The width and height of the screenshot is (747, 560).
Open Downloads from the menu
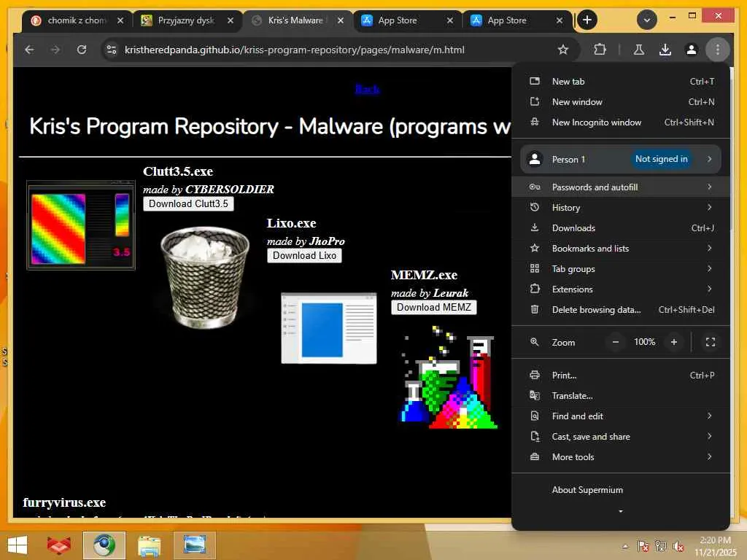[x=621, y=228]
